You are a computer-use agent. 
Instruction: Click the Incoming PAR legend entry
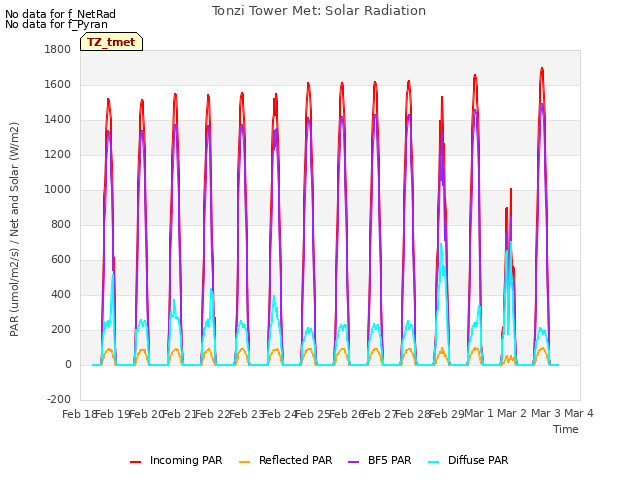pos(176,460)
